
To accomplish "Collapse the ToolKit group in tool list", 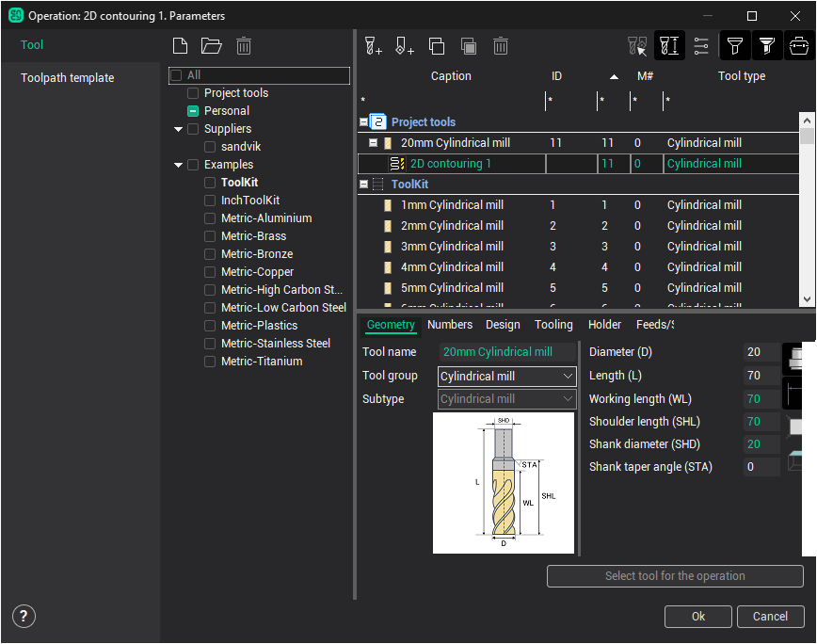I will pyautogui.click(x=364, y=185).
